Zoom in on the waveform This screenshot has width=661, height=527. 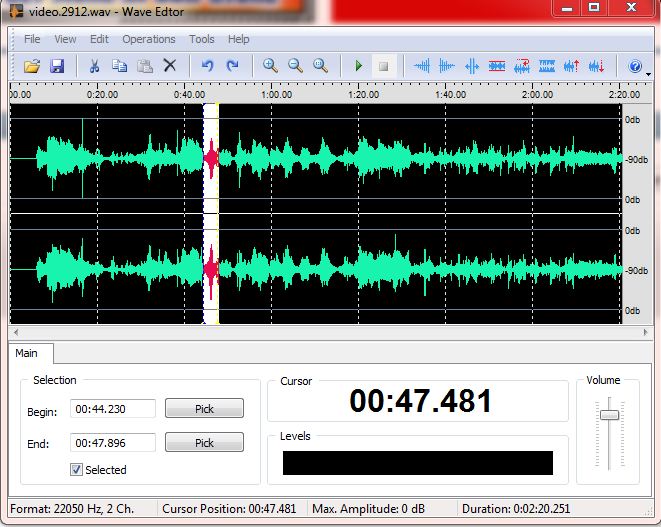pyautogui.click(x=270, y=66)
